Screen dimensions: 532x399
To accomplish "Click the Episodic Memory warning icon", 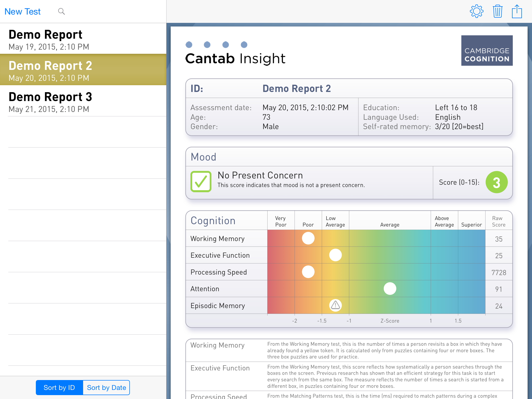I will (x=335, y=305).
